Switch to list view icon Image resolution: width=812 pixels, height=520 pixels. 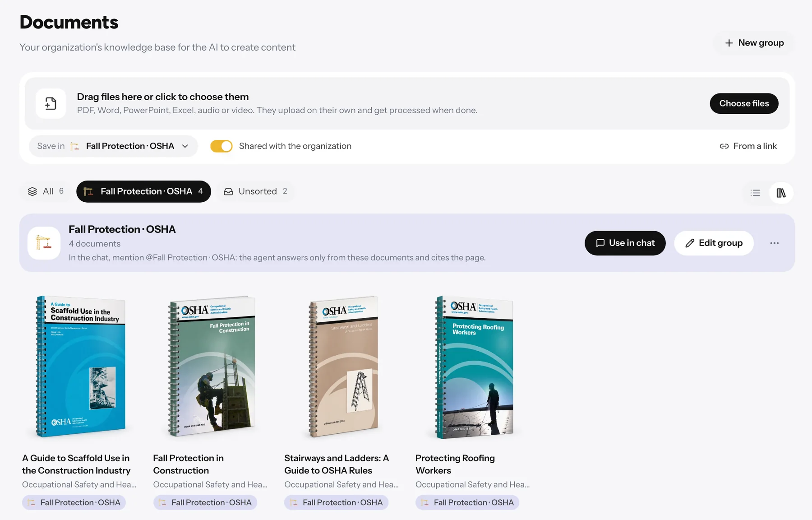click(755, 193)
